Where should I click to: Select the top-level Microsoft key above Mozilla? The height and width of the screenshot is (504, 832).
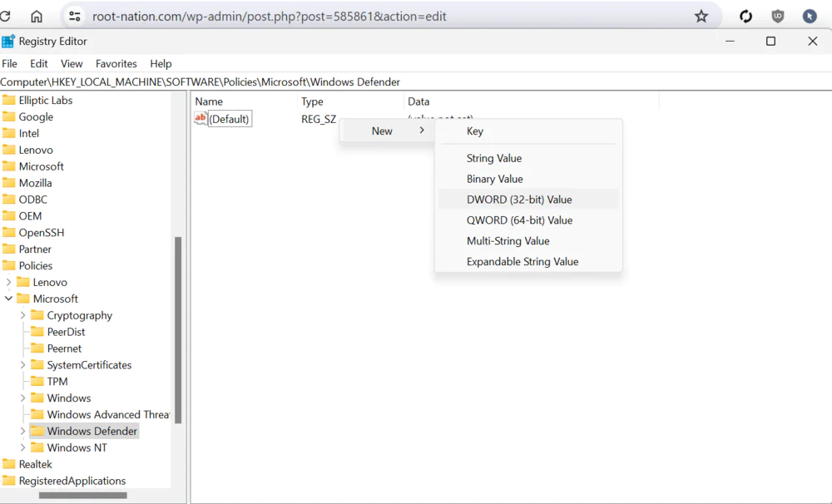[42, 166]
